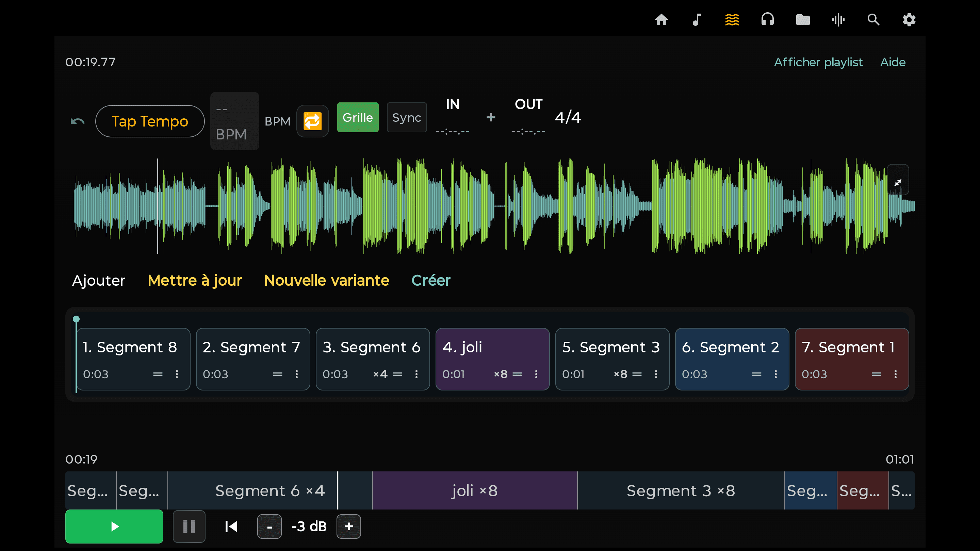Open more options for joli segment

point(536,374)
